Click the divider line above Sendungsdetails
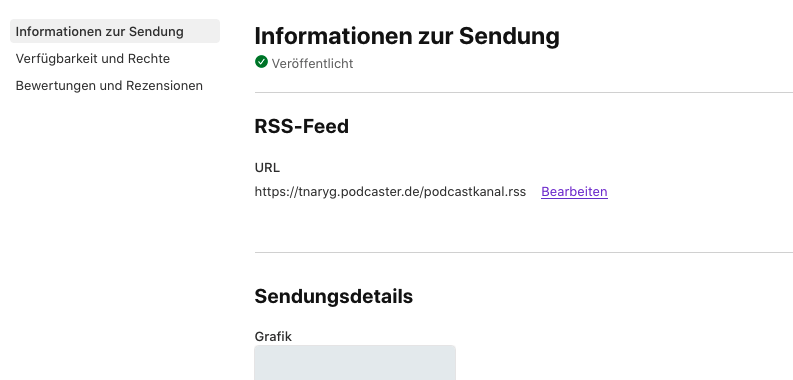Image resolution: width=793 pixels, height=380 pixels. (523, 252)
